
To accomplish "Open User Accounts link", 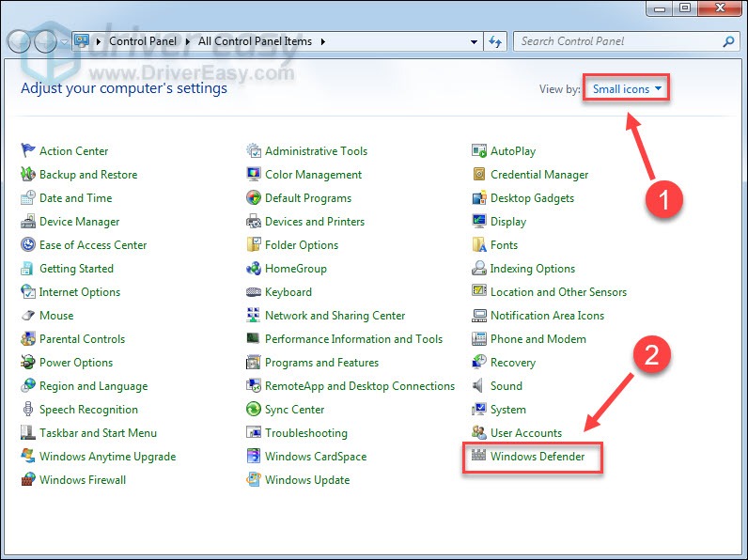I will pyautogui.click(x=526, y=432).
